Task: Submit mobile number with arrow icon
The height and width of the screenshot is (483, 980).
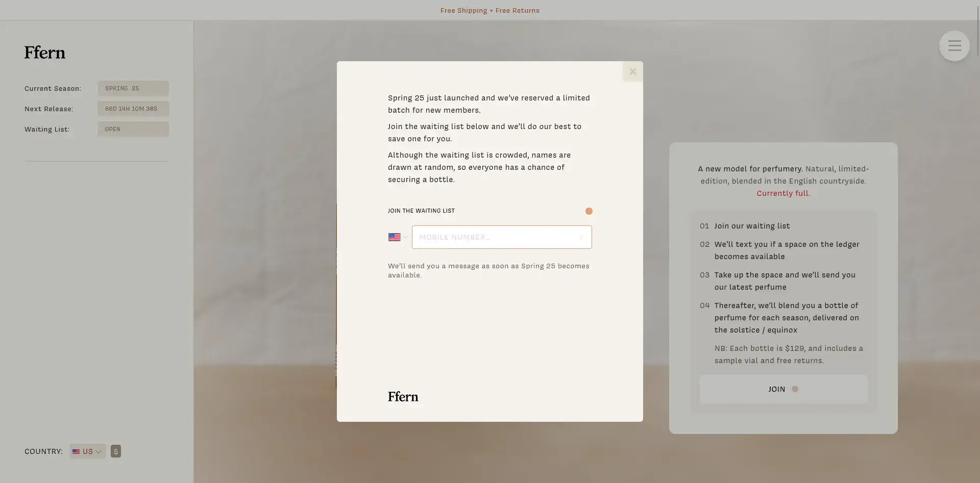Action: pyautogui.click(x=581, y=237)
